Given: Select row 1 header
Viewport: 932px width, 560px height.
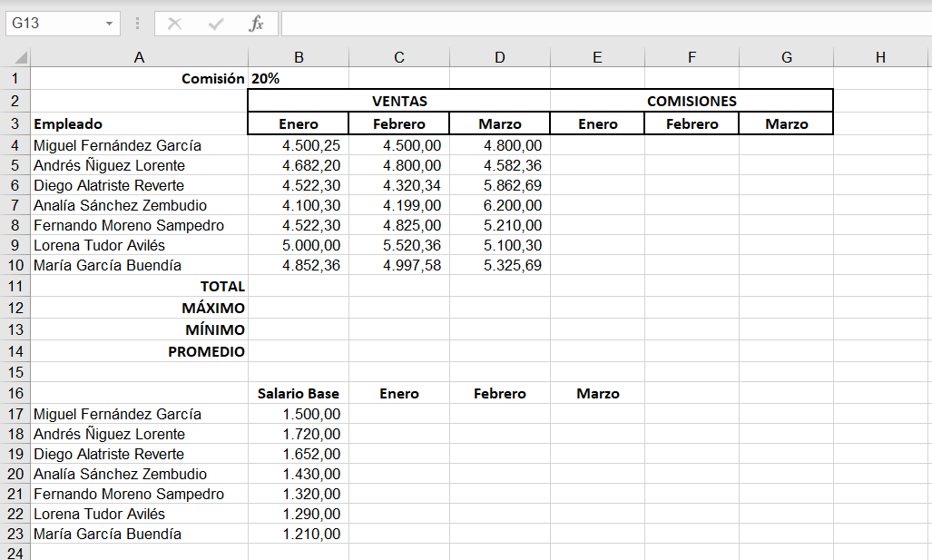Looking at the screenshot, I should 15,78.
